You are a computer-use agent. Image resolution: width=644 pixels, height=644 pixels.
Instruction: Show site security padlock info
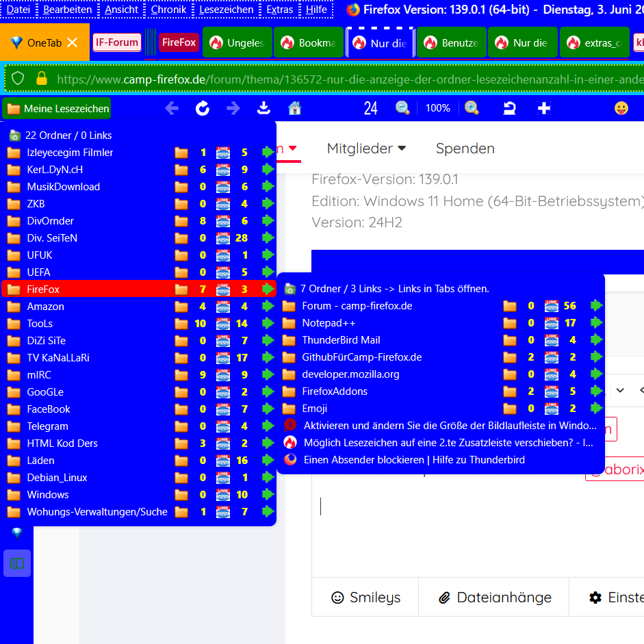pyautogui.click(x=42, y=78)
